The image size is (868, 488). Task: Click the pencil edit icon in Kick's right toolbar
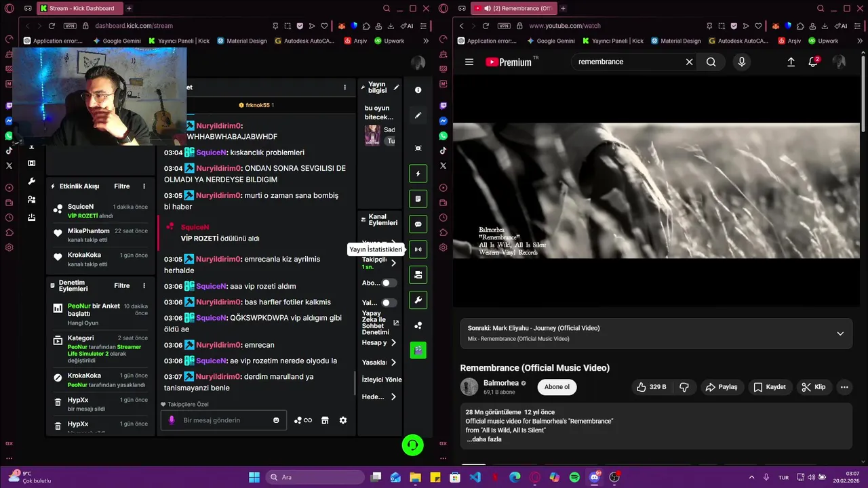pyautogui.click(x=418, y=116)
